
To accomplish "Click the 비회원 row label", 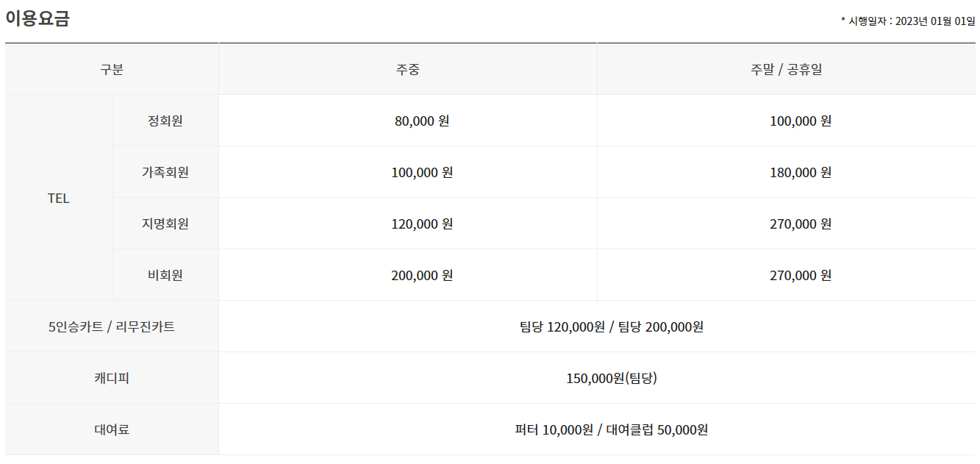I will pos(165,275).
